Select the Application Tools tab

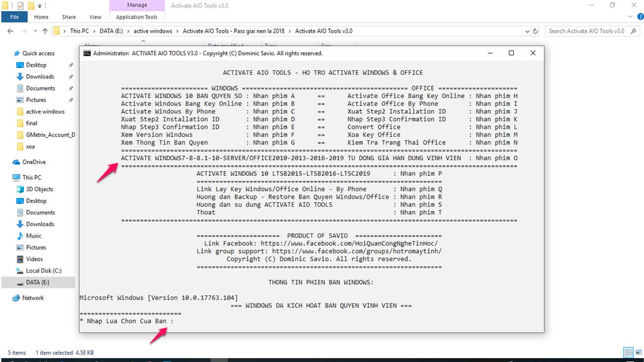tap(136, 17)
